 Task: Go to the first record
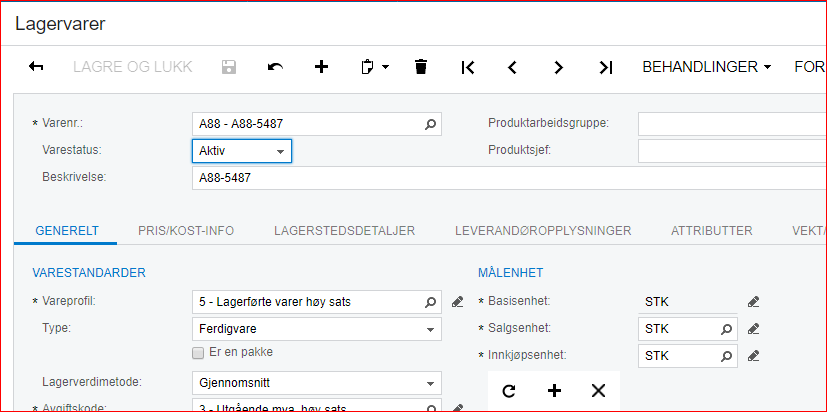coord(467,67)
